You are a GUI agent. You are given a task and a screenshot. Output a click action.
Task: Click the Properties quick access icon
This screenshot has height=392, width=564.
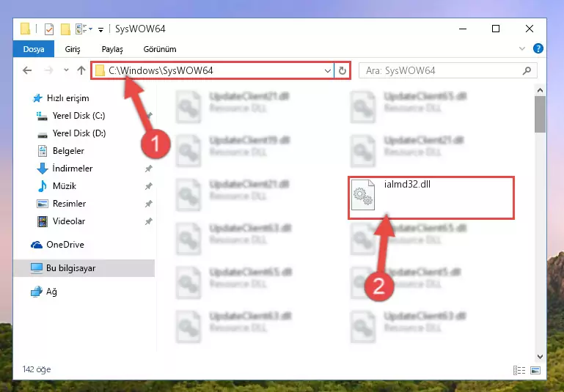pos(49,29)
